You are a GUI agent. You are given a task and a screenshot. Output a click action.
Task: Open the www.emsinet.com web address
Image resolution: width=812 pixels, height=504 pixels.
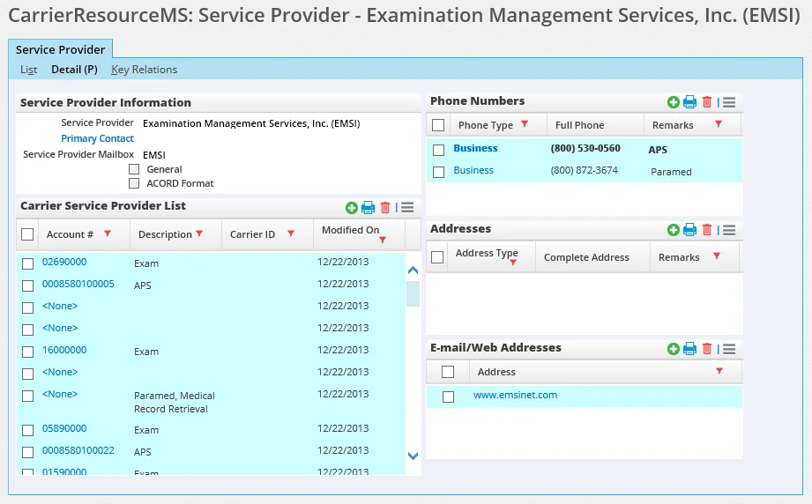[515, 395]
